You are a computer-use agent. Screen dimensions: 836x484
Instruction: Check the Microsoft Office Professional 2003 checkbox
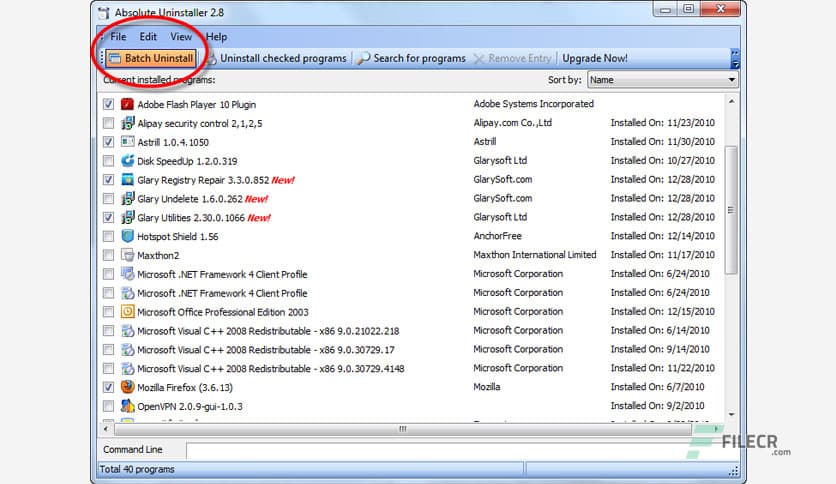pos(108,312)
